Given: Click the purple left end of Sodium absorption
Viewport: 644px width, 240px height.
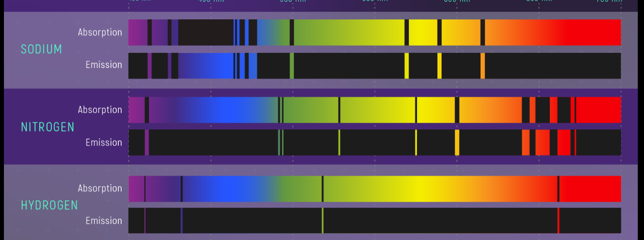Looking at the screenshot, I should point(137,33).
